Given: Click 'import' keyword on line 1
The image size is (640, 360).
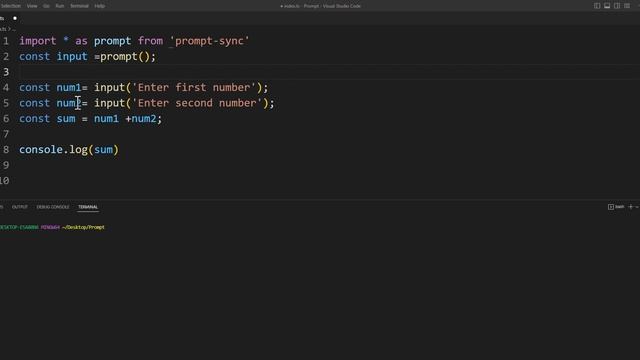Looking at the screenshot, I should (x=38, y=41).
